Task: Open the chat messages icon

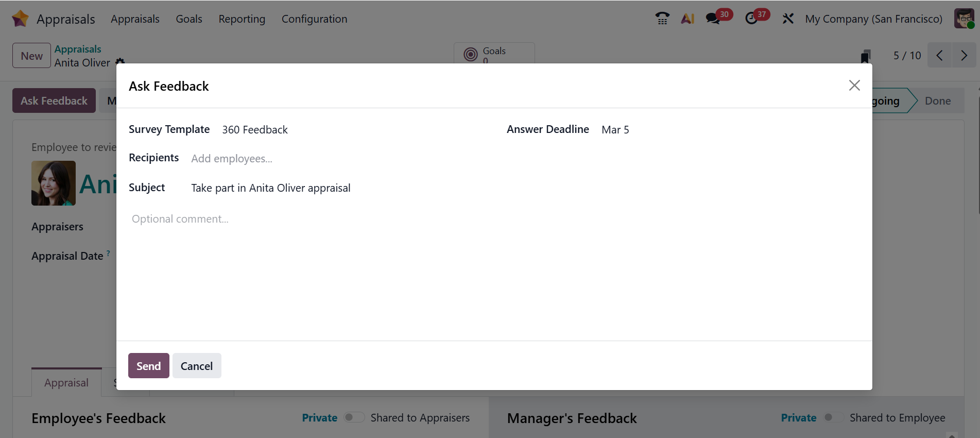Action: pos(713,19)
